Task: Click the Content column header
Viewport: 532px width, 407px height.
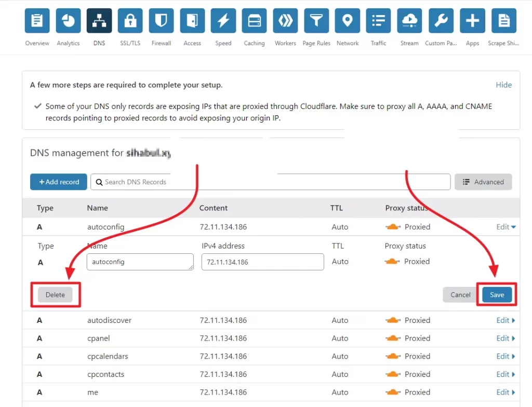Action: click(x=214, y=208)
